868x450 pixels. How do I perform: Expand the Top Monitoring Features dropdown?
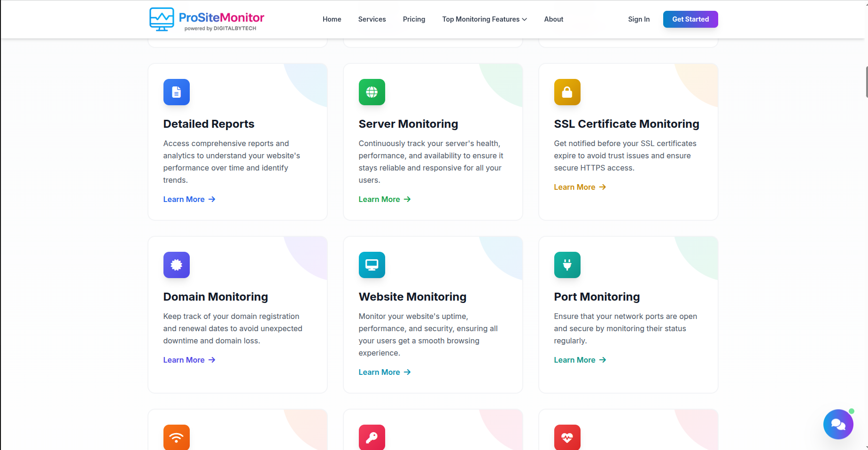tap(484, 19)
